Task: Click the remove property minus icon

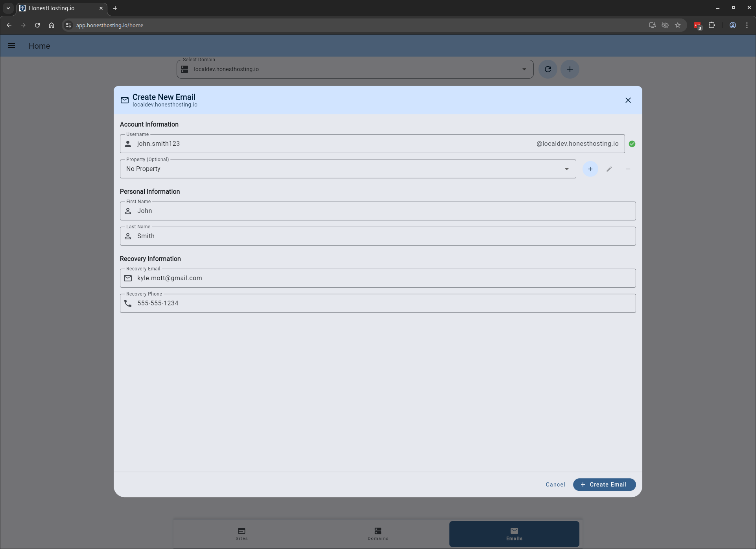Action: 628,169
